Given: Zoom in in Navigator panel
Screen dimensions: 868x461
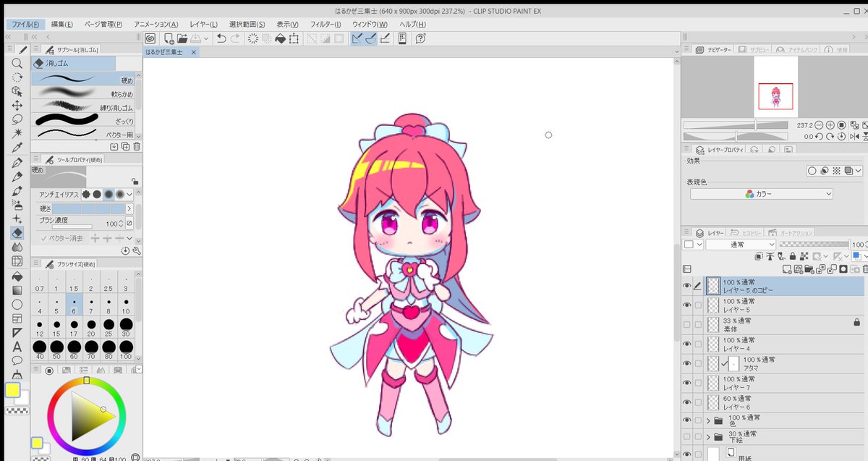Looking at the screenshot, I should pos(830,124).
